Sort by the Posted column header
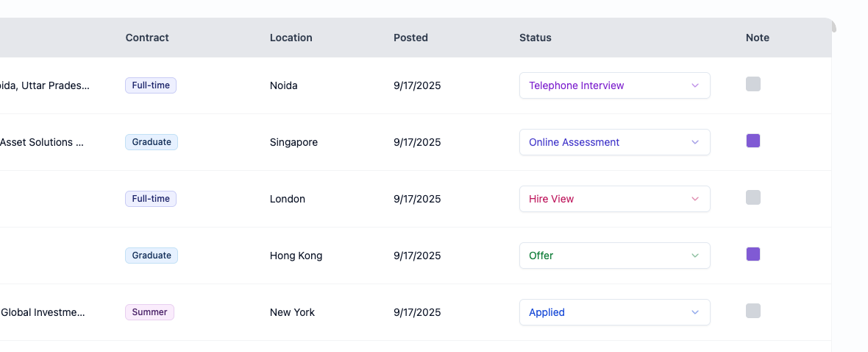This screenshot has height=352, width=868. pos(410,38)
